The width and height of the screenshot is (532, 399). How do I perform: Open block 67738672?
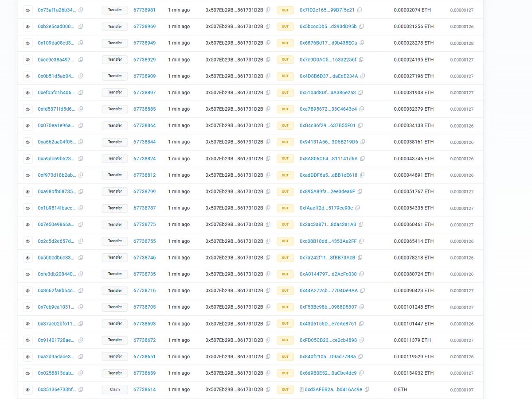[145, 340]
